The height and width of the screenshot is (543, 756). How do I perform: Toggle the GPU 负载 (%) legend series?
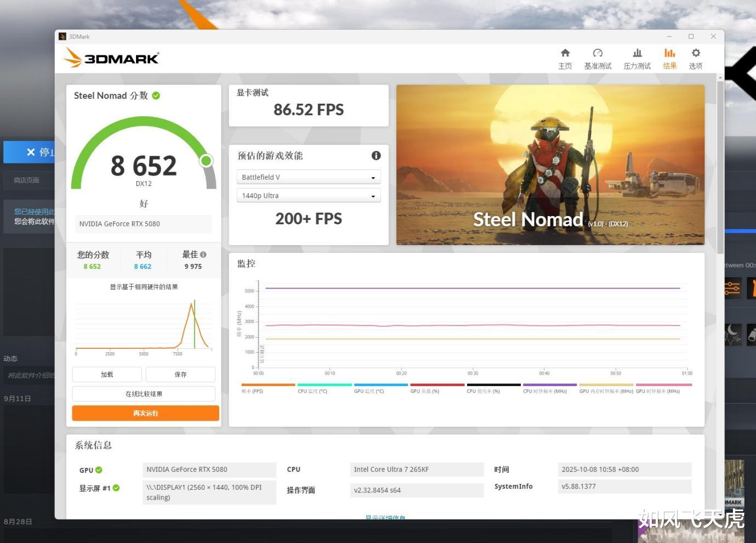click(x=437, y=388)
